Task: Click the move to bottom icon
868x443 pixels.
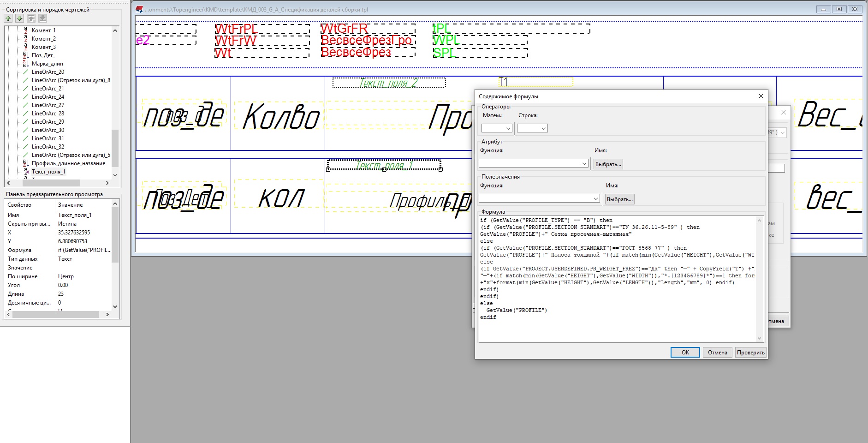Action: [x=42, y=18]
